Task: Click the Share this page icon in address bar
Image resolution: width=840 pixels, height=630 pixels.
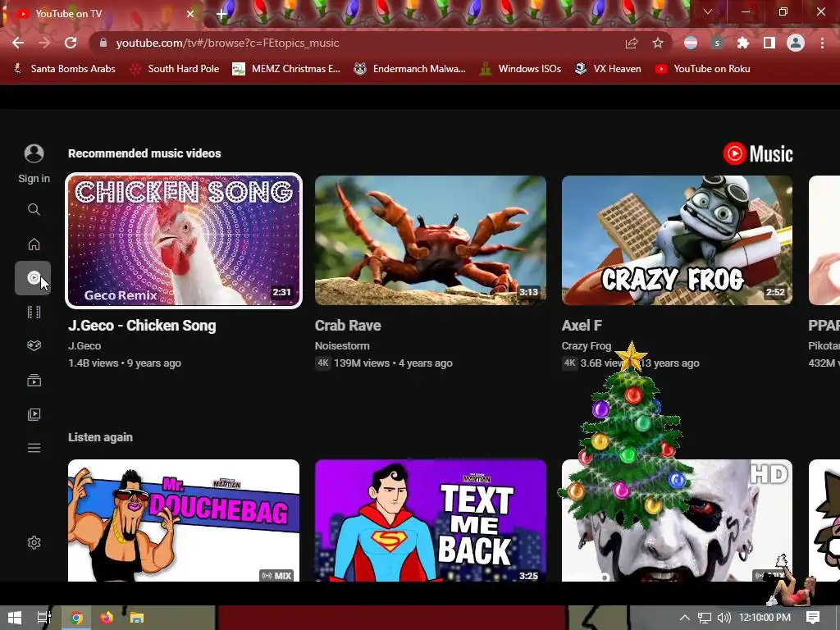Action: point(632,43)
